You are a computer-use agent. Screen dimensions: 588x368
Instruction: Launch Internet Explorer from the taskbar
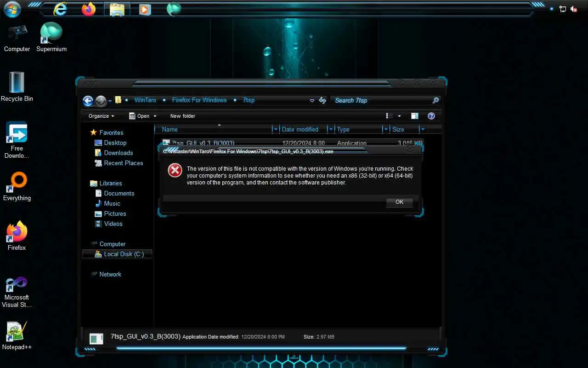click(x=60, y=9)
